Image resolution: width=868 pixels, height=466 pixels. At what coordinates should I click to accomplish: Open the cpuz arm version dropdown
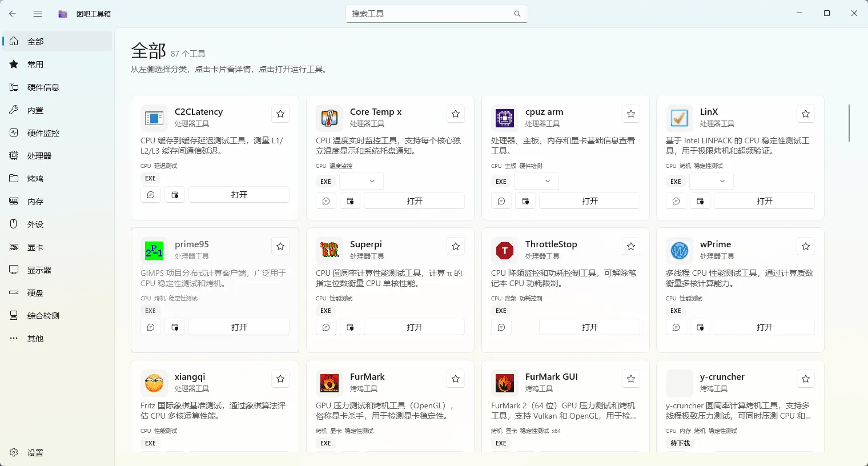pos(537,181)
